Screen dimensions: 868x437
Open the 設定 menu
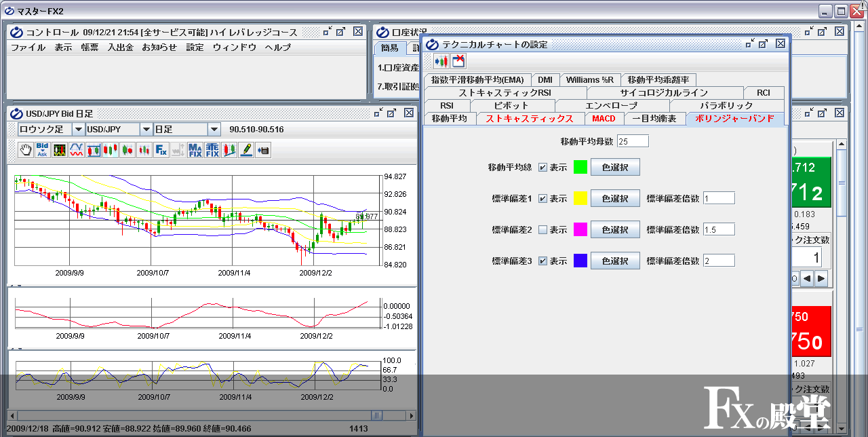click(195, 47)
